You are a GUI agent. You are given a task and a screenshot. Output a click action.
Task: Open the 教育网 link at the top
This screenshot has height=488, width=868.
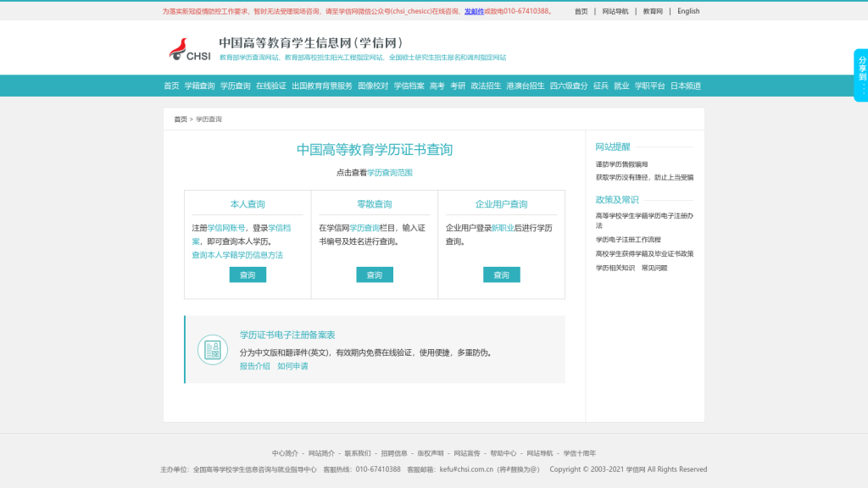pyautogui.click(x=653, y=11)
